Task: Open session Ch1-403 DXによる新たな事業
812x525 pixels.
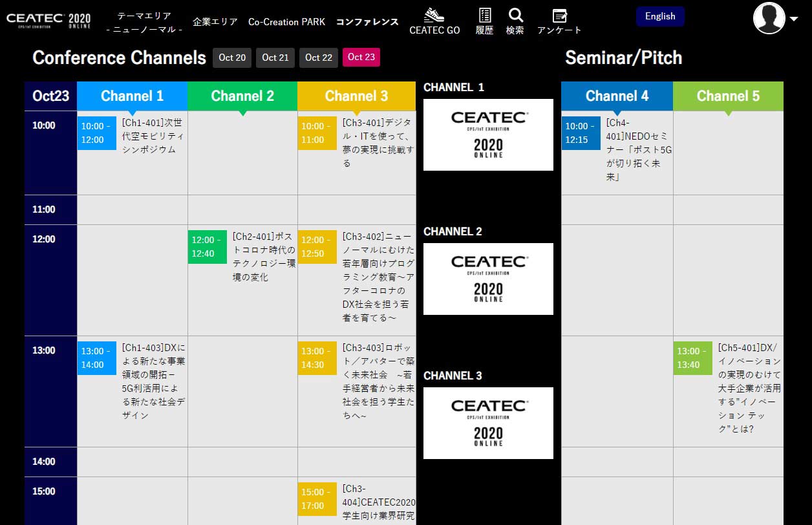Action: pyautogui.click(x=154, y=381)
